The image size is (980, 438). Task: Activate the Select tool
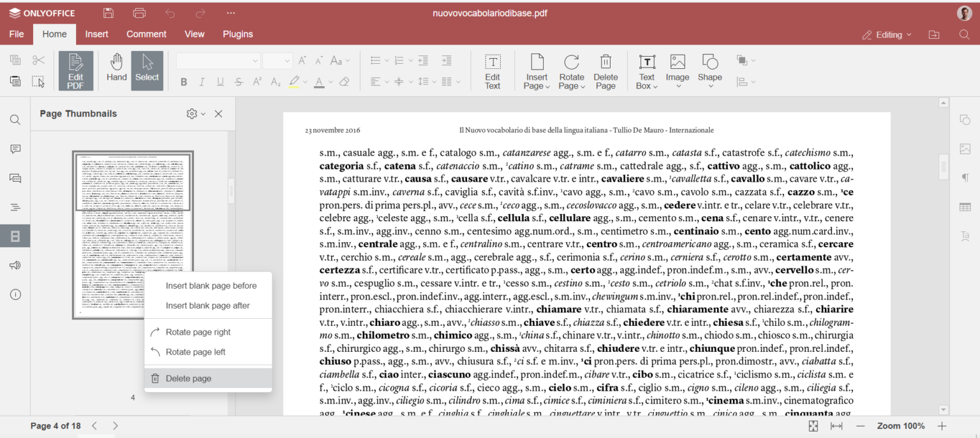[147, 70]
